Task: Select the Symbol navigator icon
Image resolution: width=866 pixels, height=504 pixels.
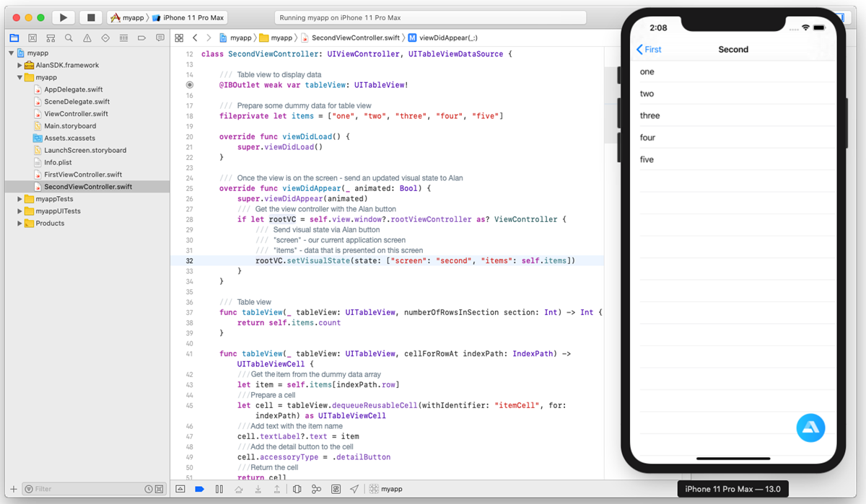Action: coord(51,37)
